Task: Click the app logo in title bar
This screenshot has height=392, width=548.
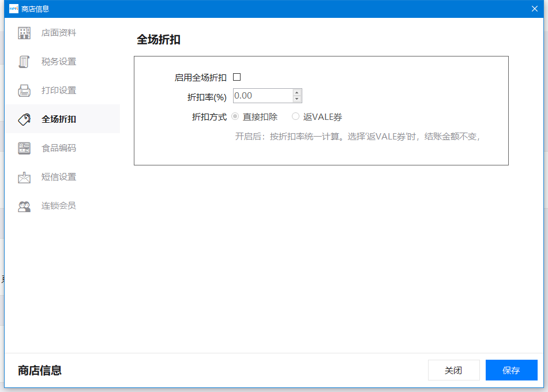Action: (14, 9)
